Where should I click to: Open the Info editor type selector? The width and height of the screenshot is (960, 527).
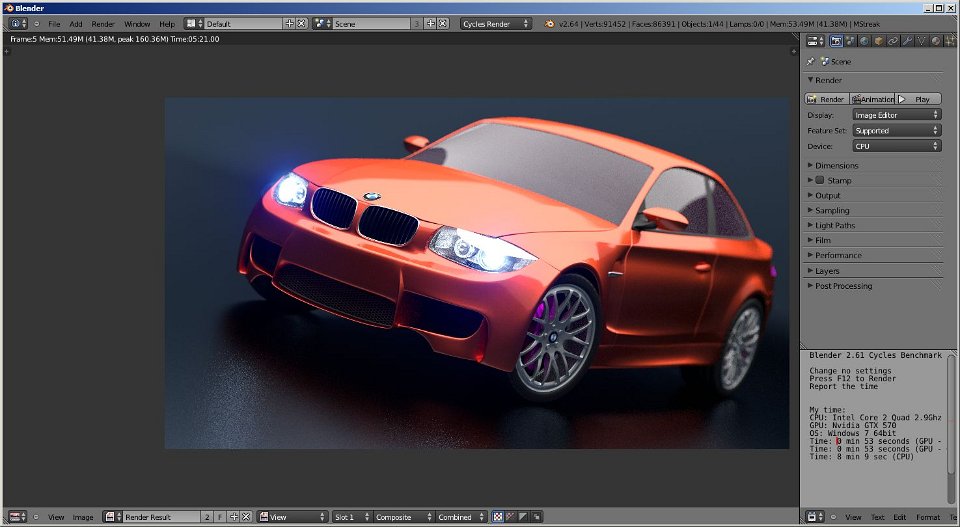coord(18,23)
